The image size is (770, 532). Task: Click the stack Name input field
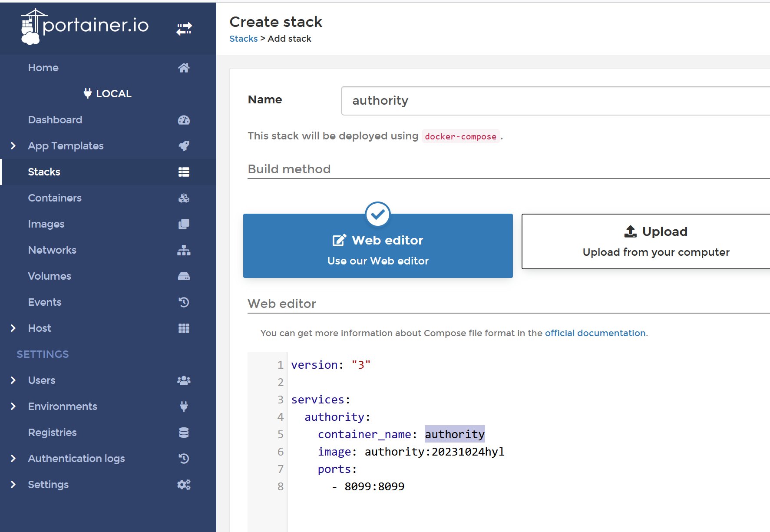coord(555,101)
